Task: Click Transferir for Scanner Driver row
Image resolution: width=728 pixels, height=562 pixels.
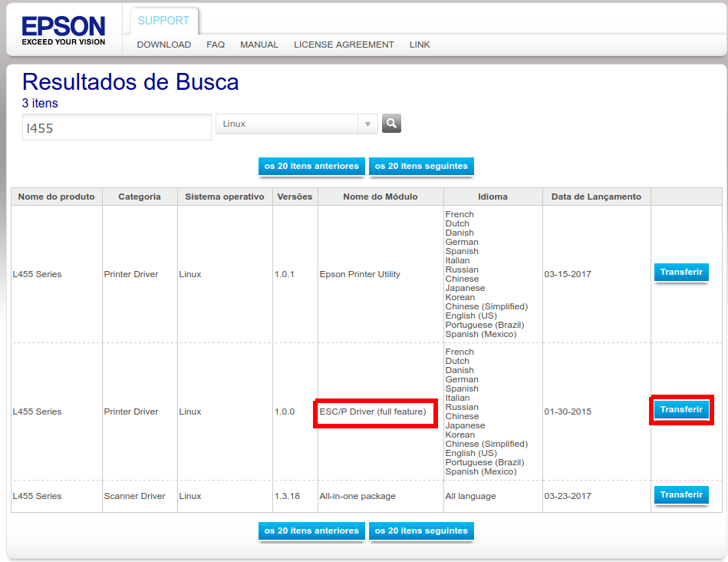Action: [681, 495]
